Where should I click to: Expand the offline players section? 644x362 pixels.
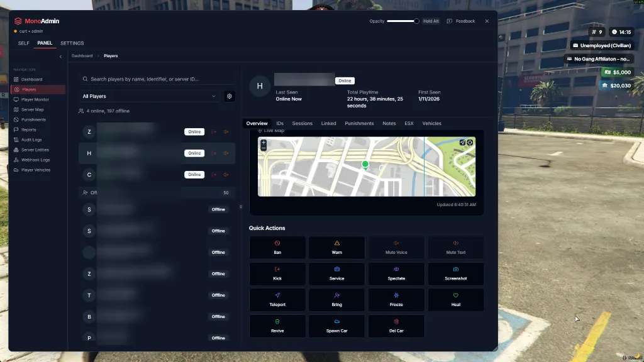154,192
